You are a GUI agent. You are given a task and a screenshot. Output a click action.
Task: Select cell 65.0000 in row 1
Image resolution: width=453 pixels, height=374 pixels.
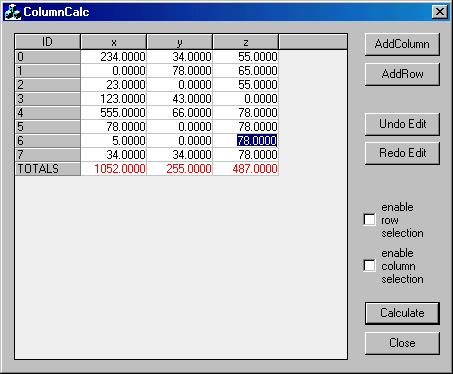(245, 71)
